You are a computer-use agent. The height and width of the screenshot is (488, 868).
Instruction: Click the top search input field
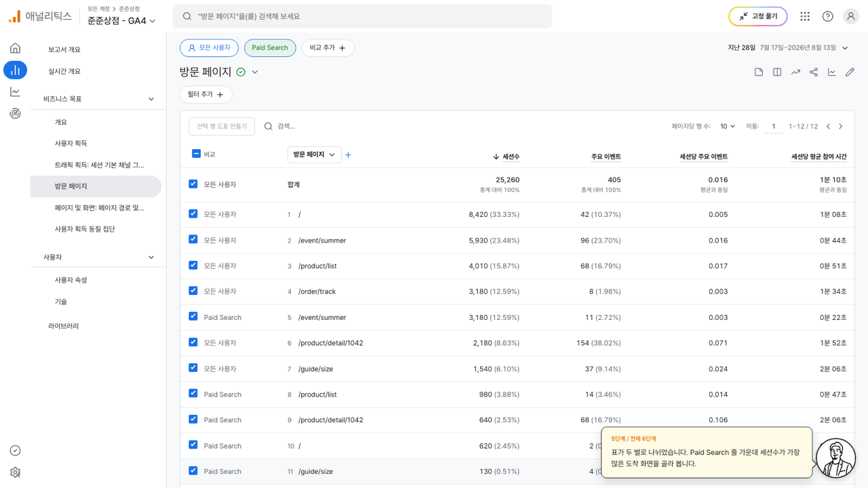coord(362,16)
